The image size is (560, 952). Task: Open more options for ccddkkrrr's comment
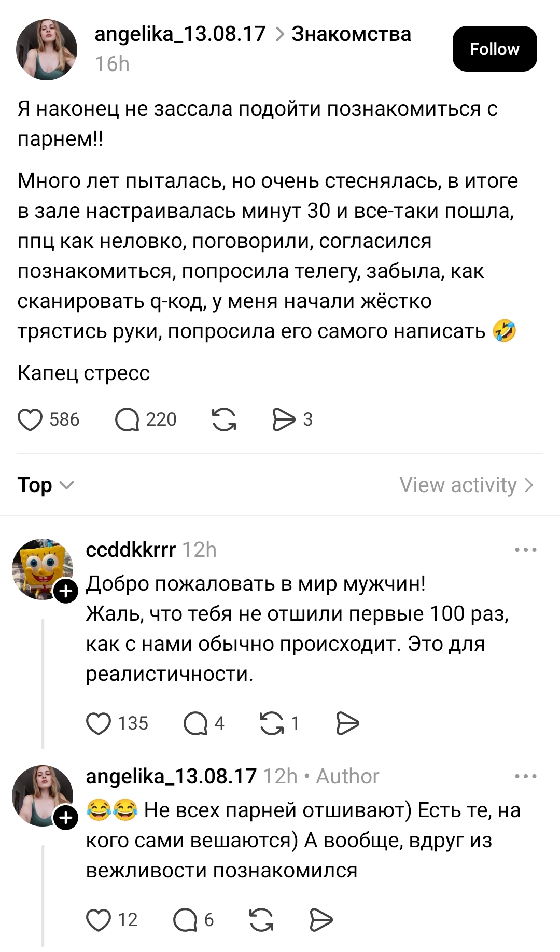tap(526, 550)
